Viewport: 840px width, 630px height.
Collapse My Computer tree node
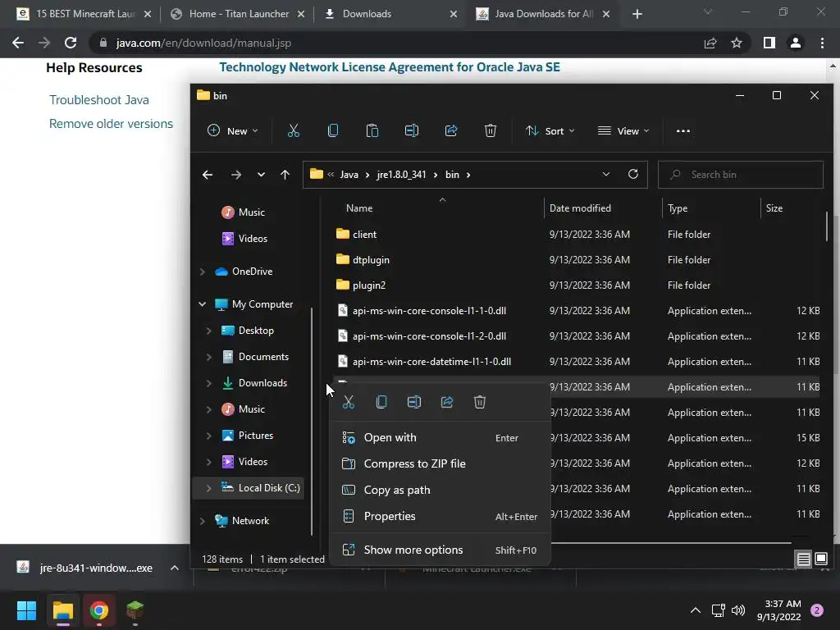[202, 304]
